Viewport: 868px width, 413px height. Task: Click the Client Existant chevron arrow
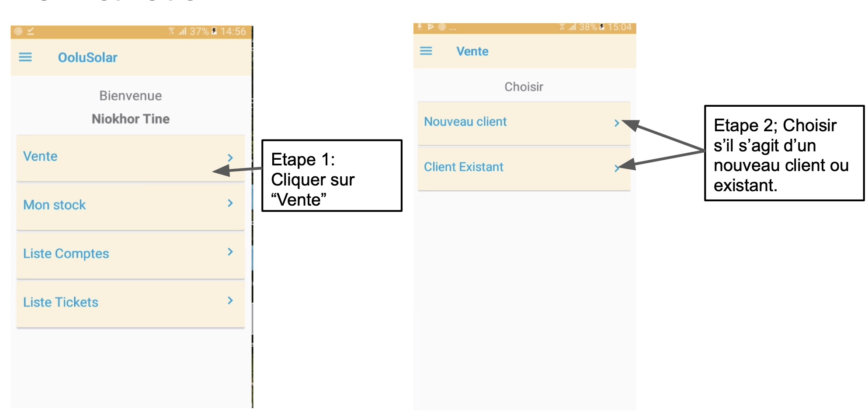click(x=617, y=168)
